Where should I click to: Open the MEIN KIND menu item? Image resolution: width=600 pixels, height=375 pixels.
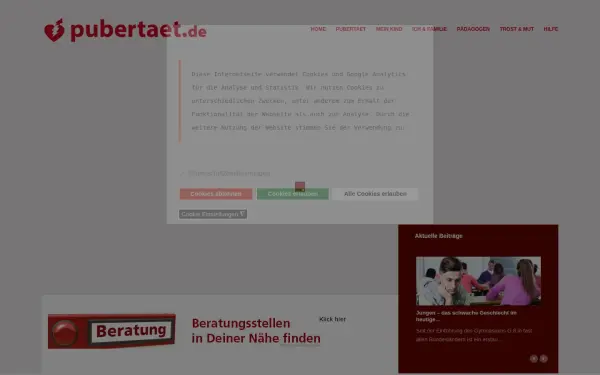(x=389, y=29)
